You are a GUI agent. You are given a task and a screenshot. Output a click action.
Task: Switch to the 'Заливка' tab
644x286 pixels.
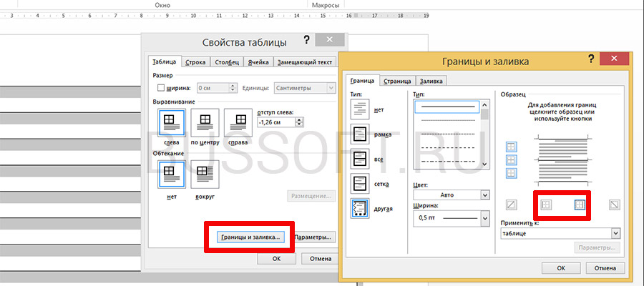tap(432, 81)
